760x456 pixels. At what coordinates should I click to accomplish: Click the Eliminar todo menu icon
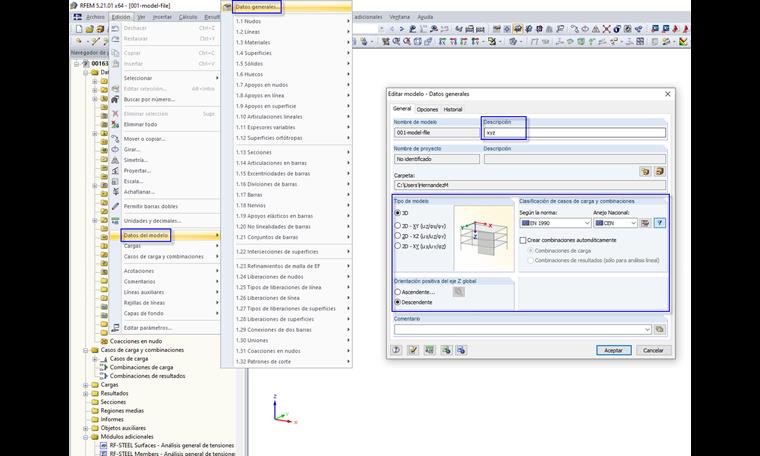tap(115, 124)
